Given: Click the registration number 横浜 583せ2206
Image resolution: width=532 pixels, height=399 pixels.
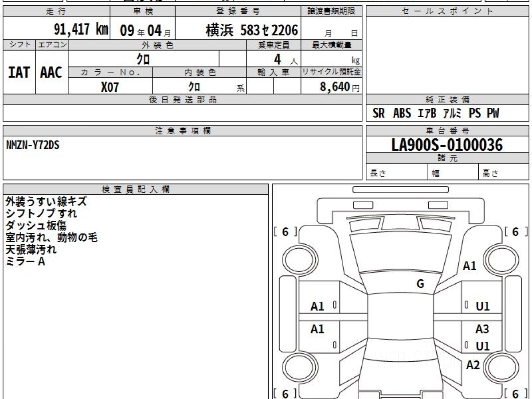Looking at the screenshot, I should (x=251, y=30).
